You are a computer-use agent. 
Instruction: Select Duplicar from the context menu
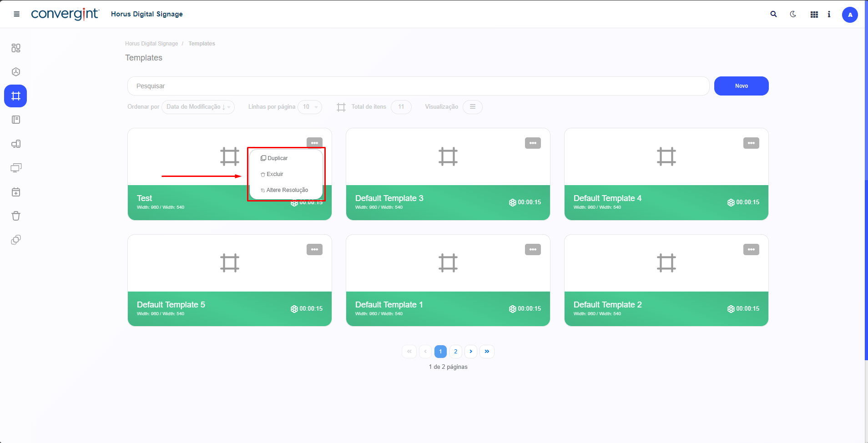277,158
